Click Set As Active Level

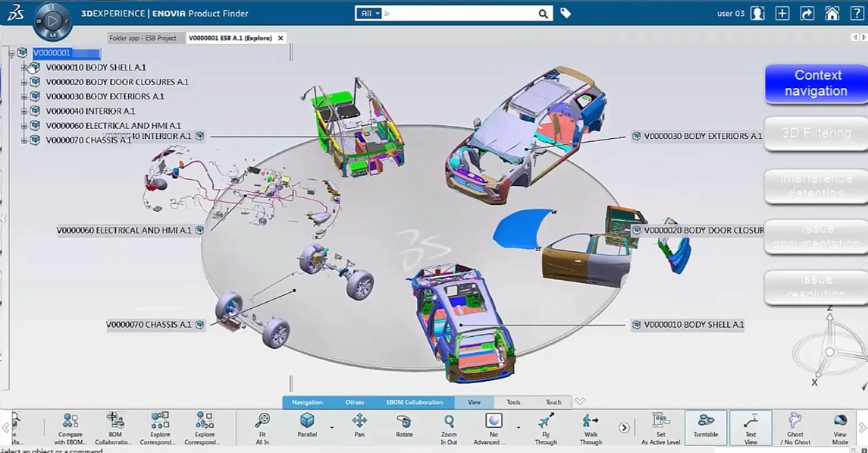coord(660,428)
